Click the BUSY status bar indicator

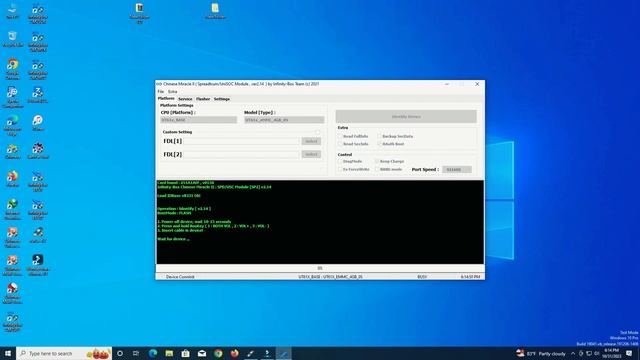[x=422, y=277]
